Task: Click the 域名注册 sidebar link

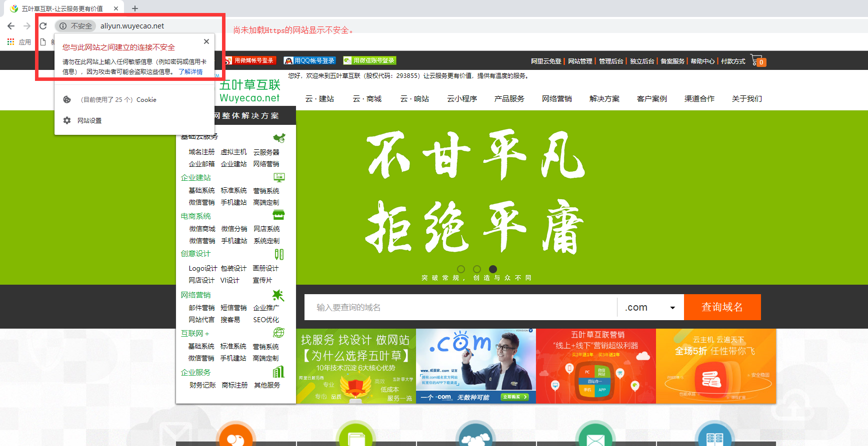Action: (x=201, y=152)
